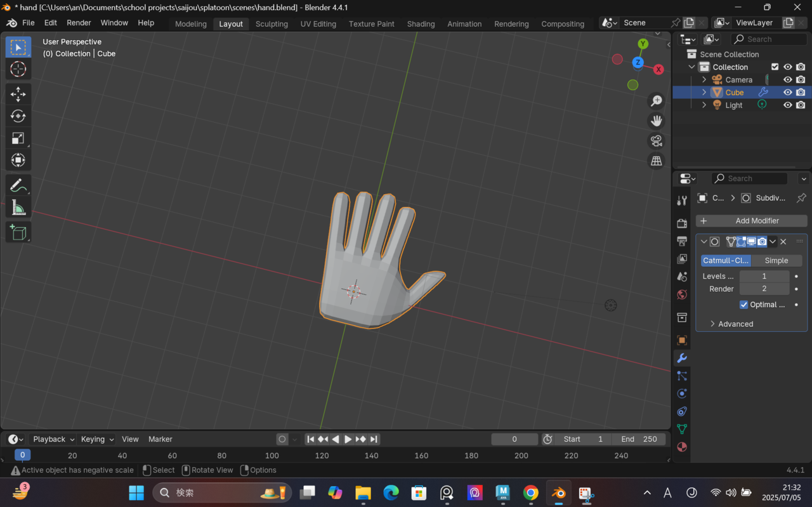Remove the Subdivision modifier with X

click(783, 242)
